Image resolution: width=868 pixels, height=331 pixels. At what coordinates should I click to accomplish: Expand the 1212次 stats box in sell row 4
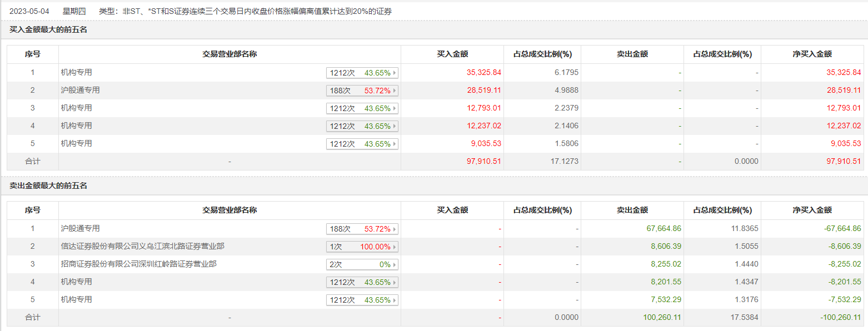[x=362, y=282]
